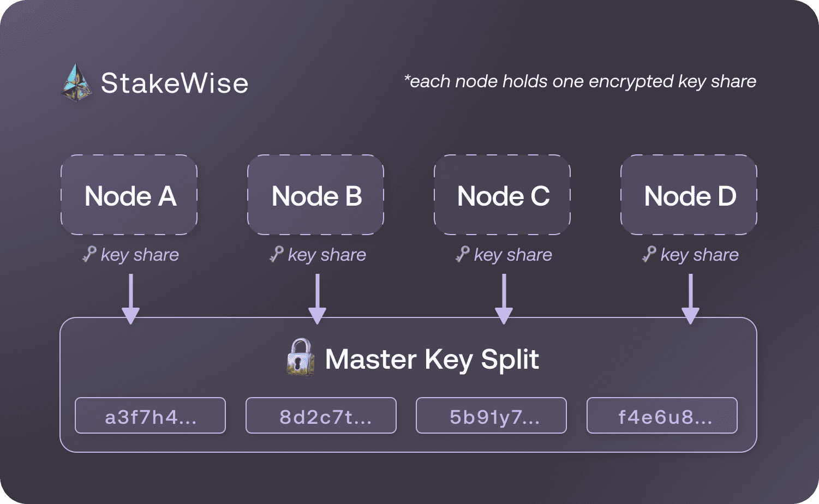The width and height of the screenshot is (819, 504).
Task: Click the key icon under Node C
Action: coord(463,254)
